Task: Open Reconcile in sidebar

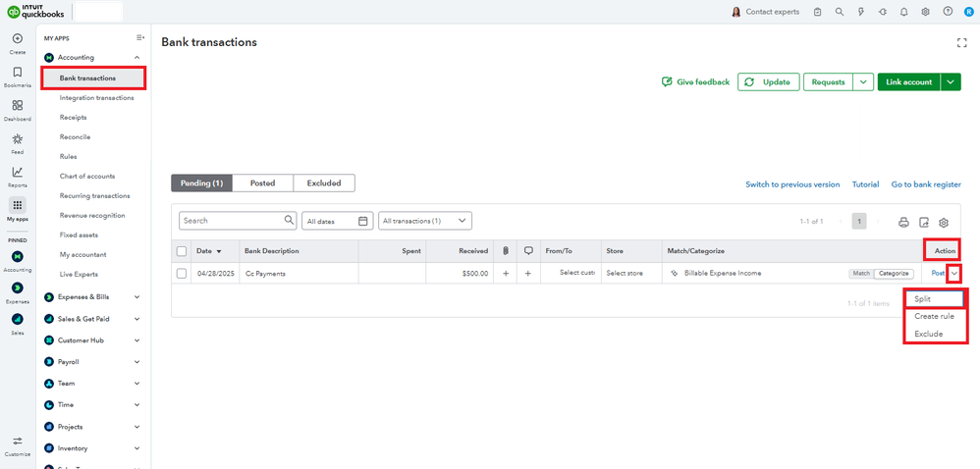Action: tap(75, 136)
